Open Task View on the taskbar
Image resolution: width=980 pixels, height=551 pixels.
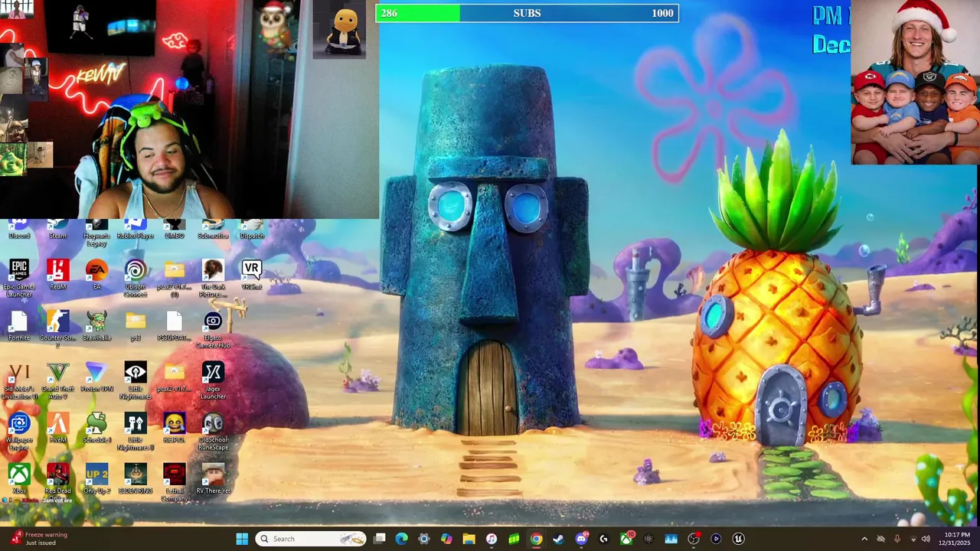coord(379,539)
